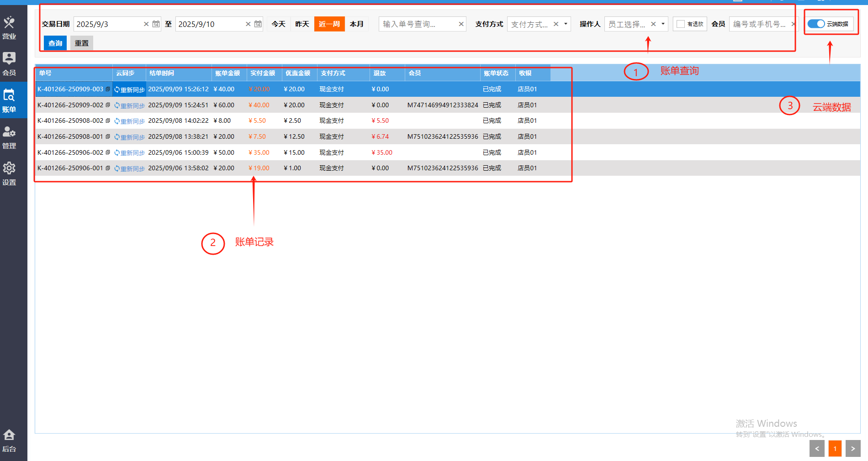Expand the 操作人 employee selection dropdown
The height and width of the screenshot is (461, 868).
click(x=663, y=24)
